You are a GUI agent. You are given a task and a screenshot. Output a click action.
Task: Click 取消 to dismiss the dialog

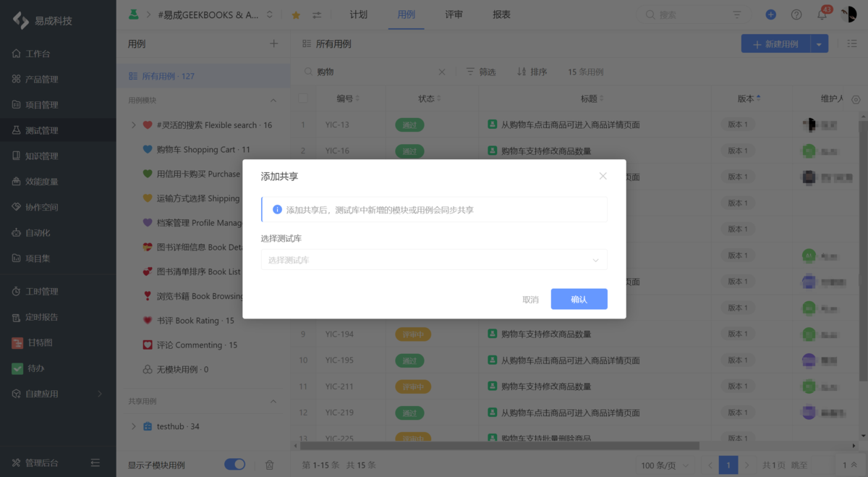pos(529,299)
